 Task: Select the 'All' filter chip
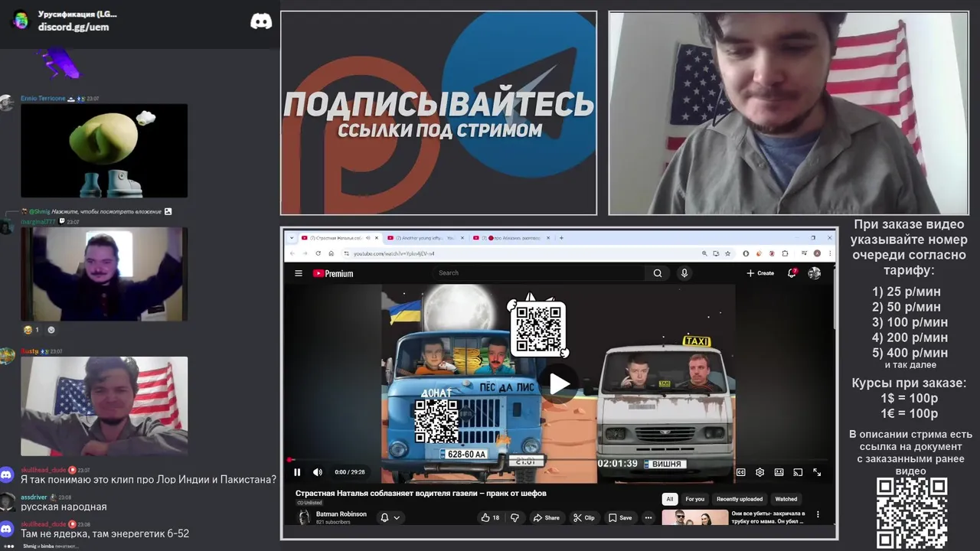click(x=670, y=499)
